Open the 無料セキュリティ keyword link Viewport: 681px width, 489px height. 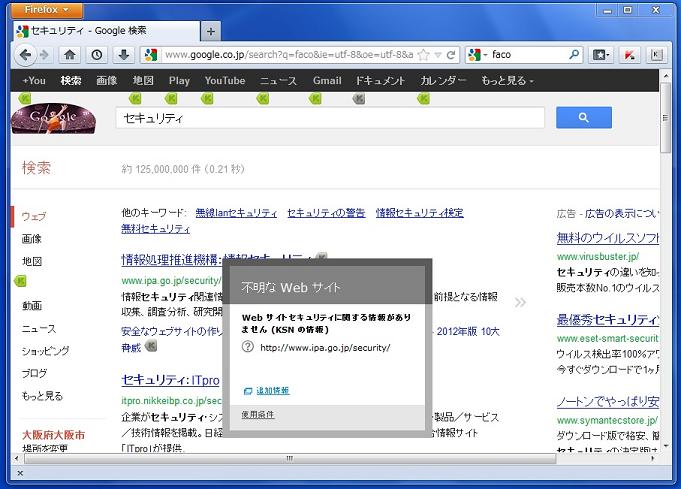point(155,228)
